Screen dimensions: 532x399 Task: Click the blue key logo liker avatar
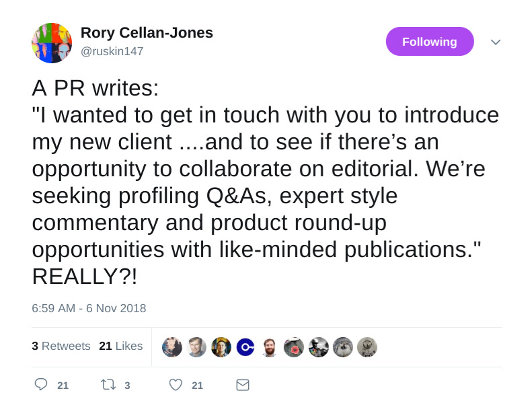[x=245, y=347]
